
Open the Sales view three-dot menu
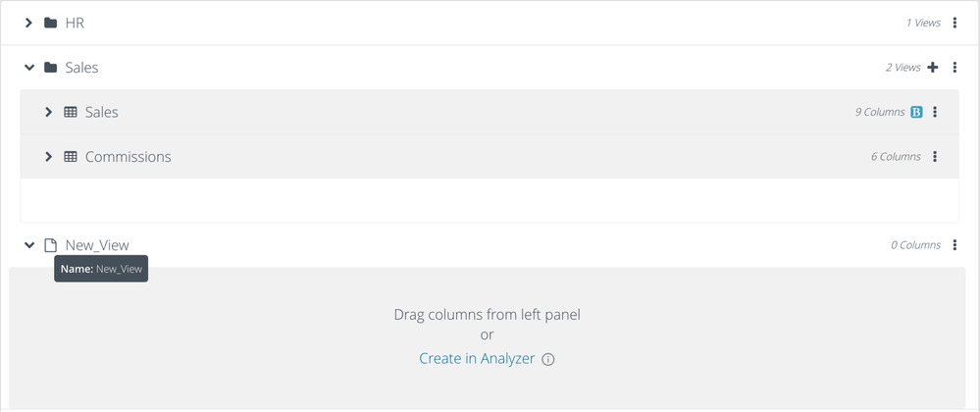[935, 112]
